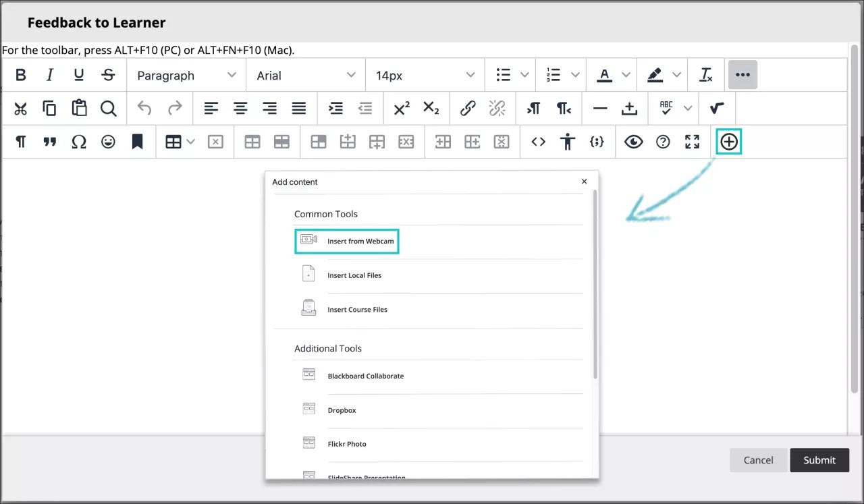Select the superscript formatting icon
The image size is (864, 504).
point(401,108)
